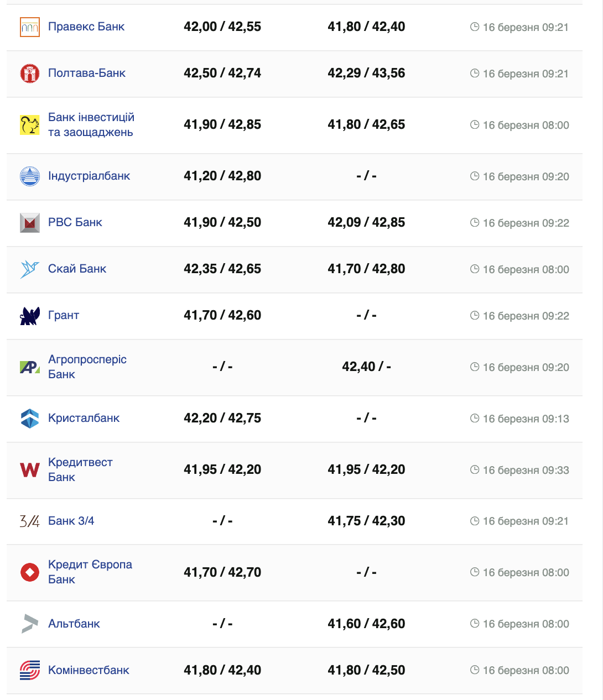This screenshot has width=603, height=700.
Task: Click the РВС Банк envelope logo
Action: point(30,223)
